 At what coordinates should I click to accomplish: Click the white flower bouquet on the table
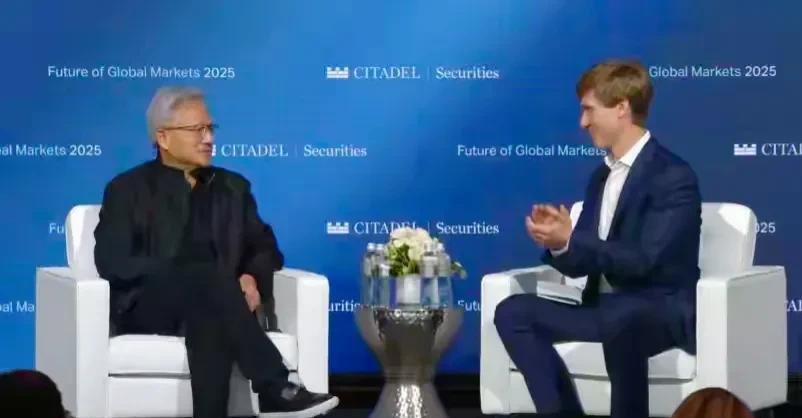(409, 250)
